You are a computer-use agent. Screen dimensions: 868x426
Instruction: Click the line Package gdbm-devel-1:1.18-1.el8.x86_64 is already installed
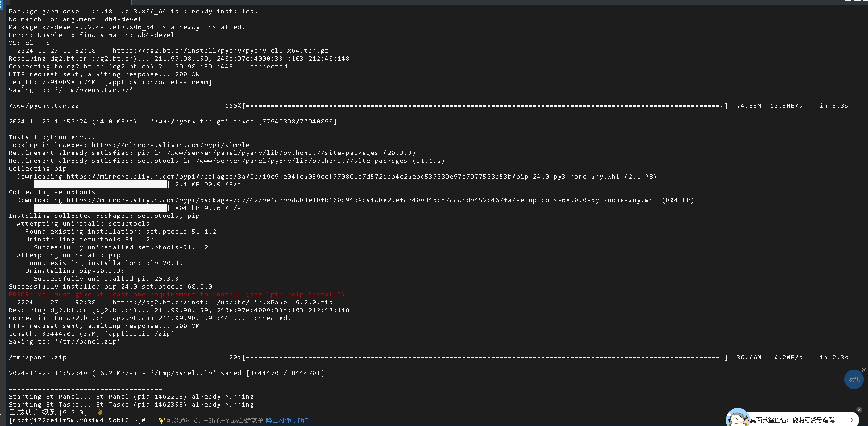(133, 11)
